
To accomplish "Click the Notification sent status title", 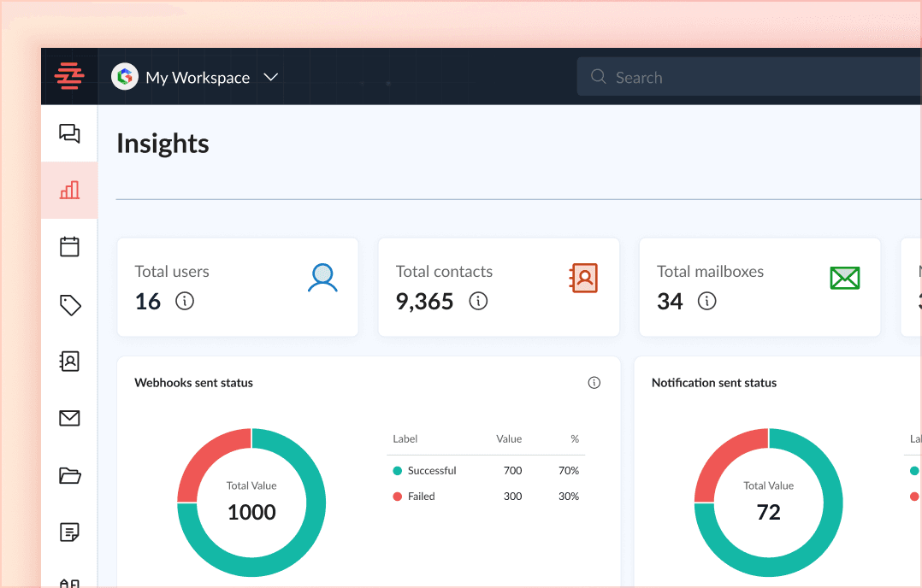I will pyautogui.click(x=714, y=383).
